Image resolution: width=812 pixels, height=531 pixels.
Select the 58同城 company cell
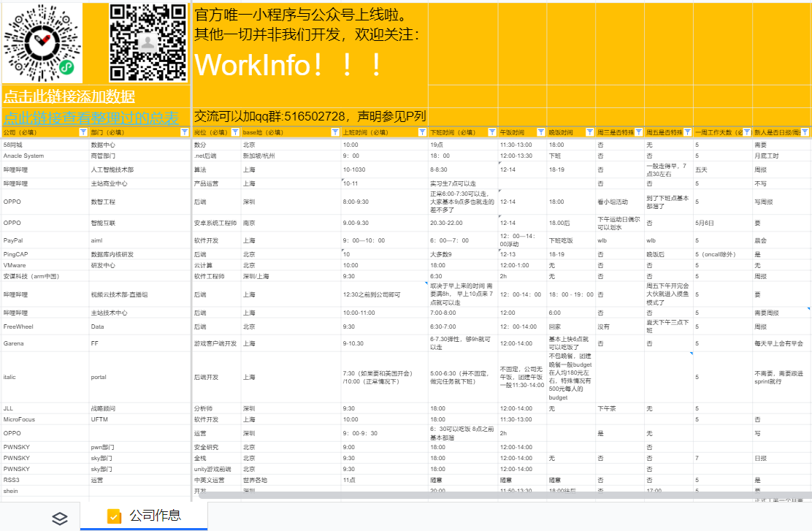(45, 145)
